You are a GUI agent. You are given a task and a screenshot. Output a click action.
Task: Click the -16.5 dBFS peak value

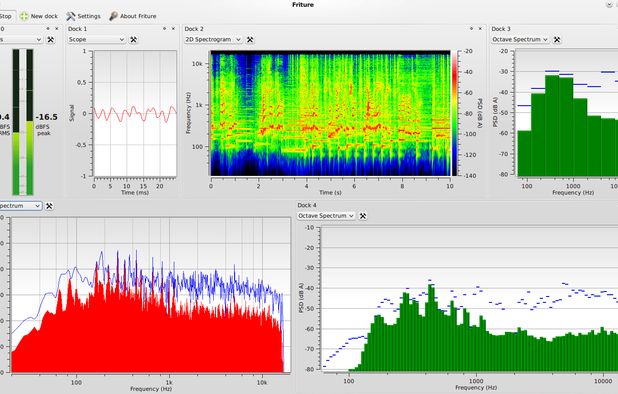[x=47, y=117]
